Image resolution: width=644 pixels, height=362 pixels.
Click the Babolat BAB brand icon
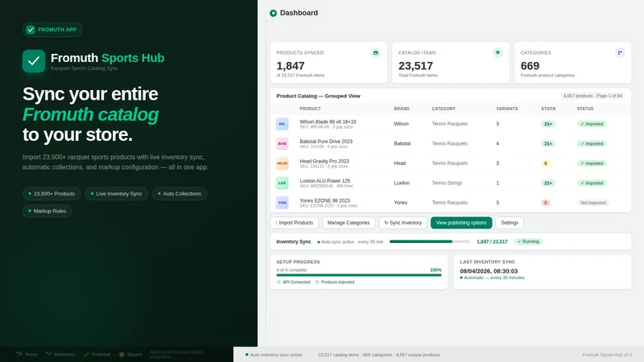click(283, 143)
